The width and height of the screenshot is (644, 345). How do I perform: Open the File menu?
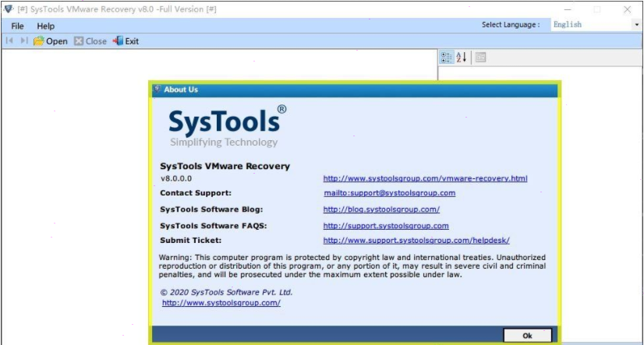[17, 26]
